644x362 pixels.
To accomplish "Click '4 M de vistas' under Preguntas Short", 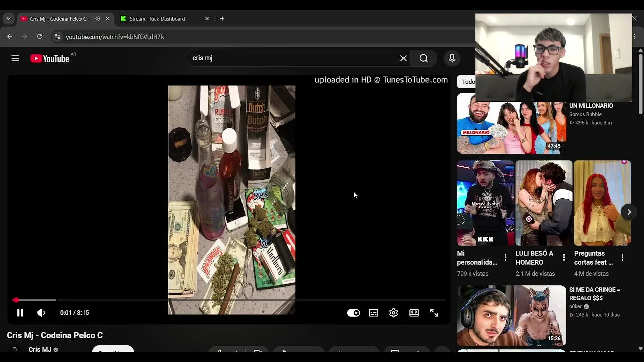I will coord(591,274).
